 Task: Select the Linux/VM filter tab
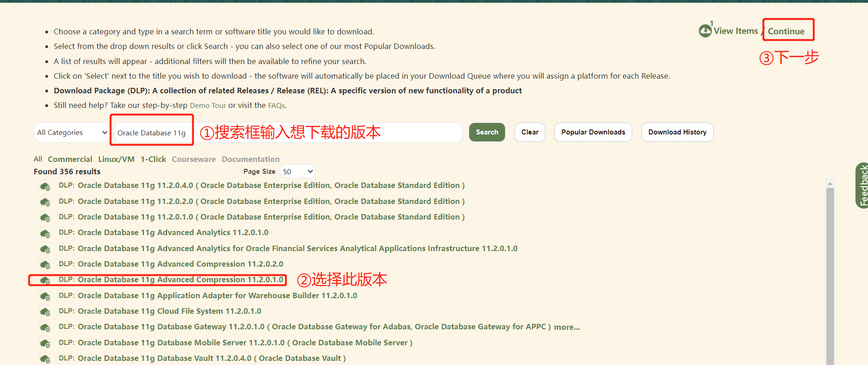(116, 159)
